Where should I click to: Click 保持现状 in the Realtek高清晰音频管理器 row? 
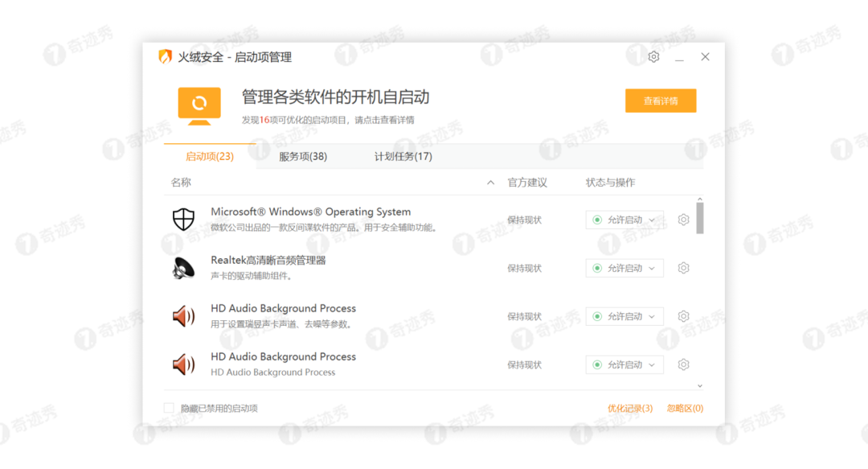[524, 269]
